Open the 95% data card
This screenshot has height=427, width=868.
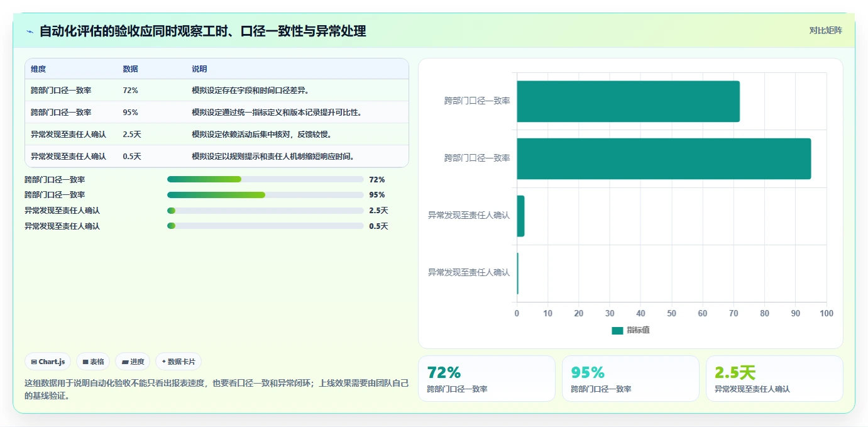click(630, 379)
